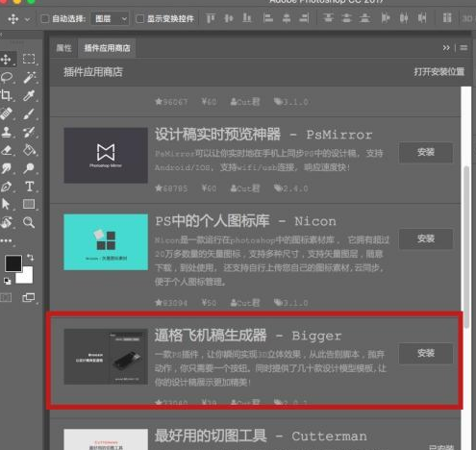Open the Cutterman plugin thumbnail
Screen dimensions: 476x450
pos(106,439)
